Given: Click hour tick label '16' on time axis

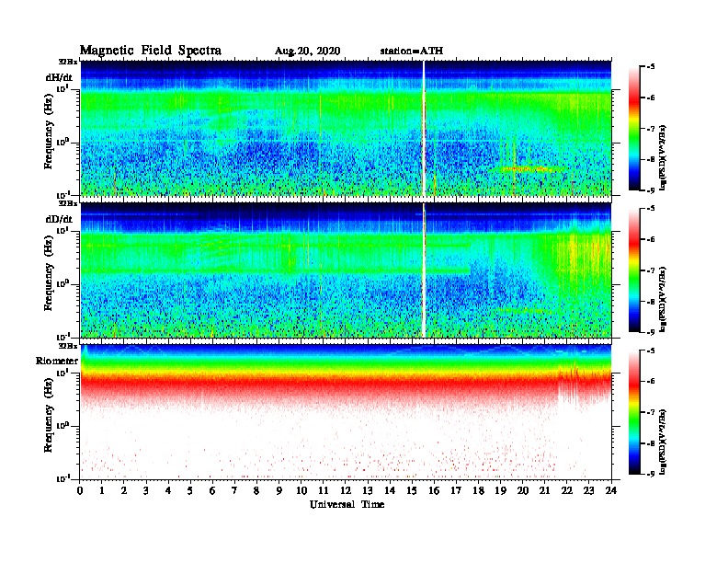Looking at the screenshot, I should pyautogui.click(x=434, y=490).
